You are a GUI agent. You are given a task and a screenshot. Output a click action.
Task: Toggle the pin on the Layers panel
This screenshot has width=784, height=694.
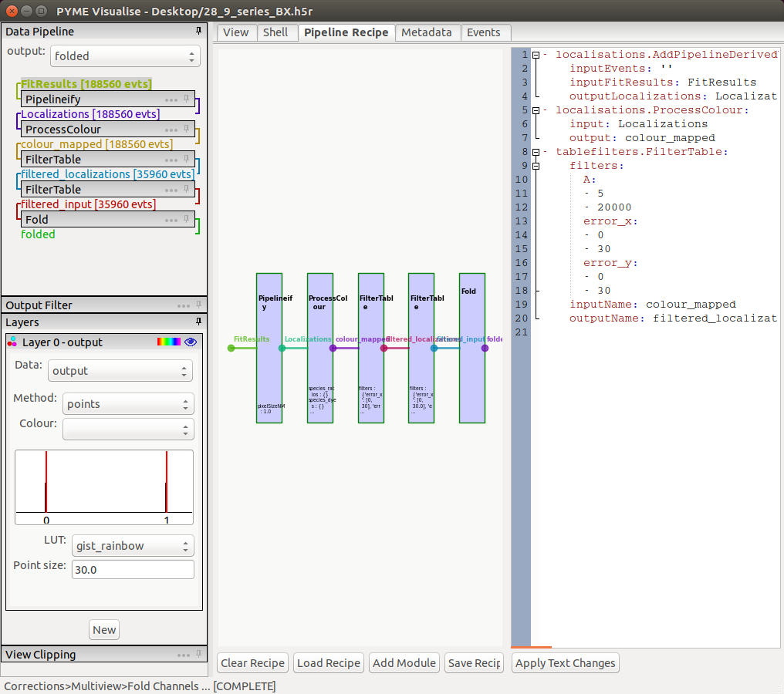click(198, 322)
